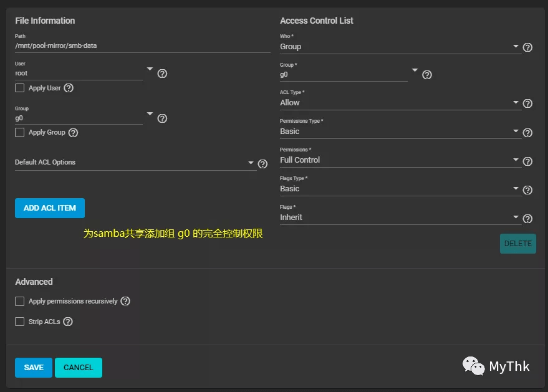Expand the Flags dropdown showing Inherit
Image resolution: width=548 pixels, height=392 pixels.
[399, 218]
